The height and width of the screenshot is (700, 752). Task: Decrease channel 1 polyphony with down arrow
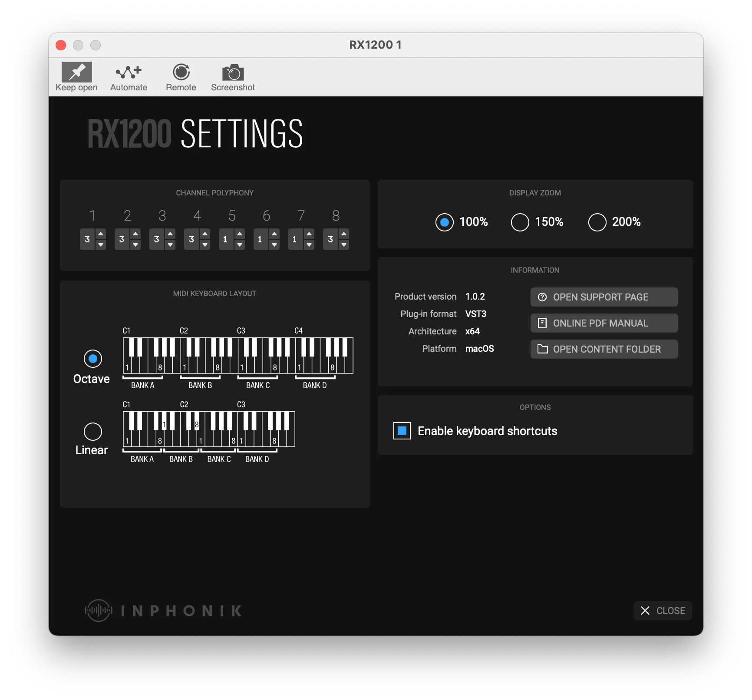[x=101, y=244]
